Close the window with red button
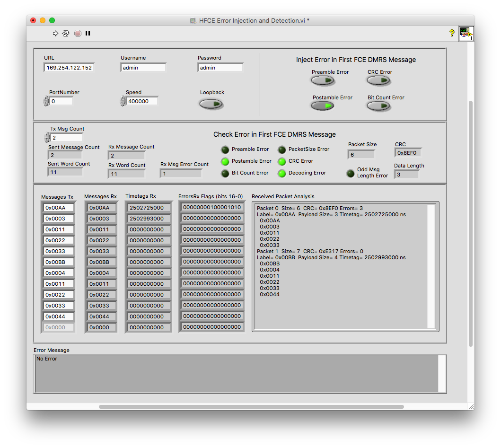This screenshot has height=448, width=501. [x=33, y=20]
